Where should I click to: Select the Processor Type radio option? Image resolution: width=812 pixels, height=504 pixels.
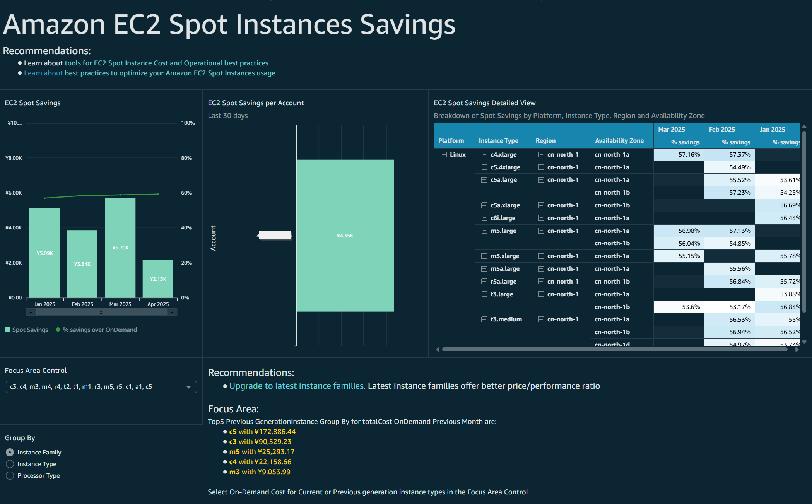pyautogui.click(x=10, y=475)
